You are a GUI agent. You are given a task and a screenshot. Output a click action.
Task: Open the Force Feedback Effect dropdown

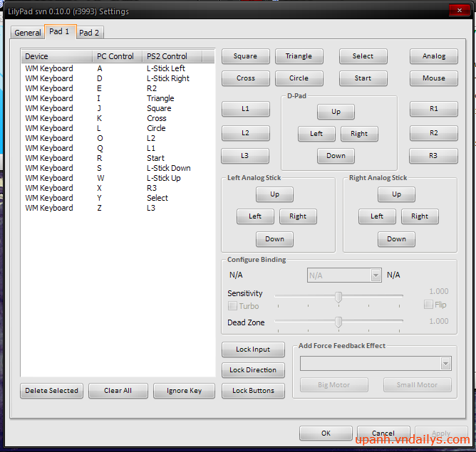coord(376,364)
